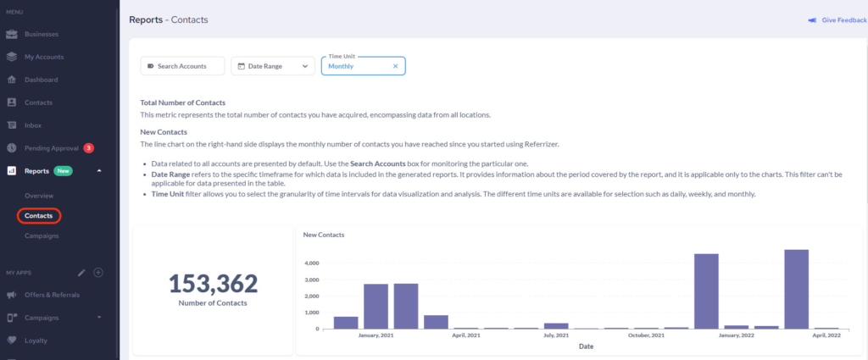This screenshot has width=868, height=360.
Task: Open My Accounts layers icon
Action: coord(12,58)
